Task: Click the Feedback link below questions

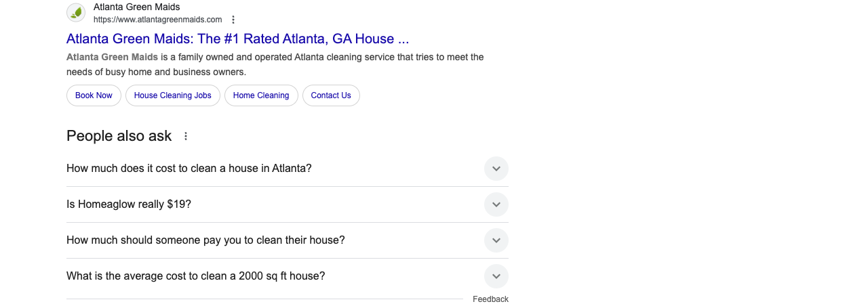Action: 490,299
